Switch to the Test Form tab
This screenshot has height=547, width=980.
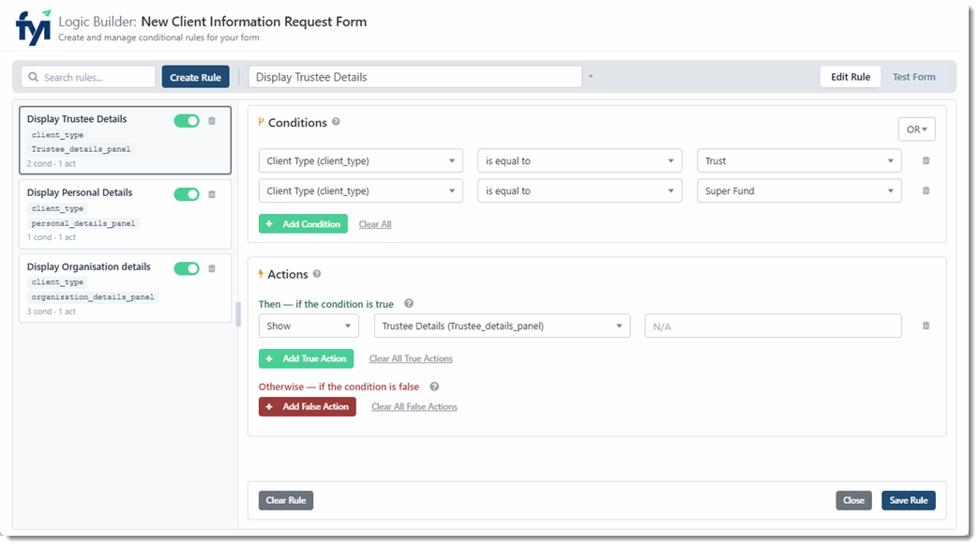point(913,77)
